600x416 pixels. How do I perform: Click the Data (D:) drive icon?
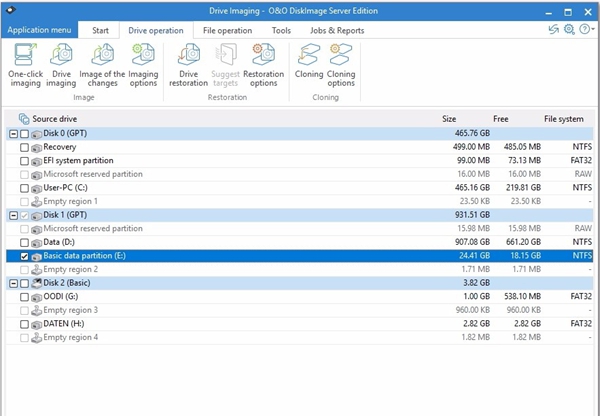(x=36, y=243)
